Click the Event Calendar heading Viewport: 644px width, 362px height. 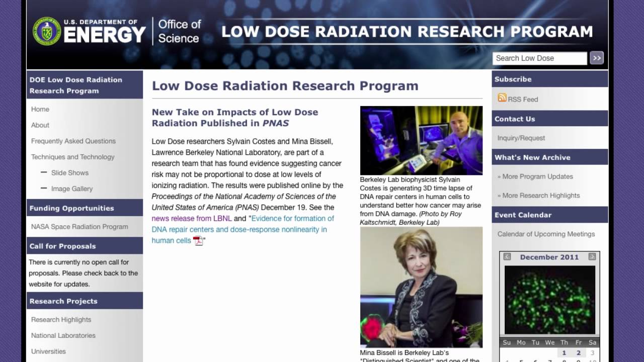(550, 215)
